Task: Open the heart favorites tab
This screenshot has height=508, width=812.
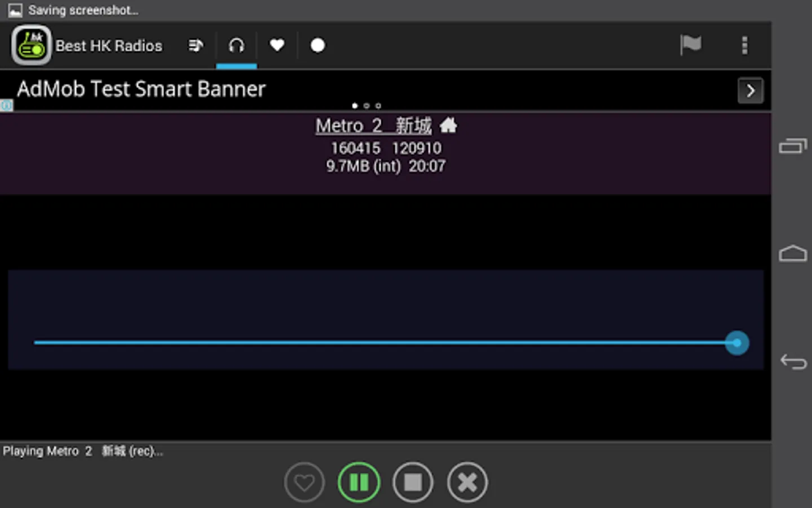Action: click(x=277, y=45)
